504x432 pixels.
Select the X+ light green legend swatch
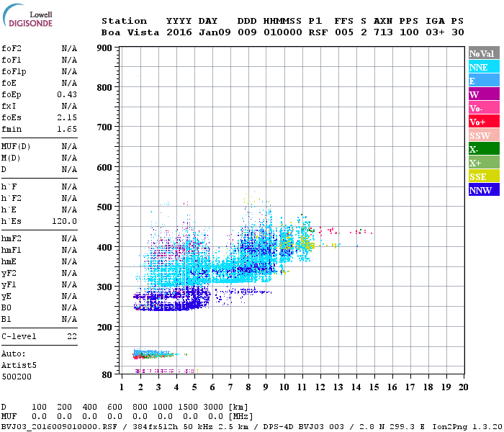[484, 163]
